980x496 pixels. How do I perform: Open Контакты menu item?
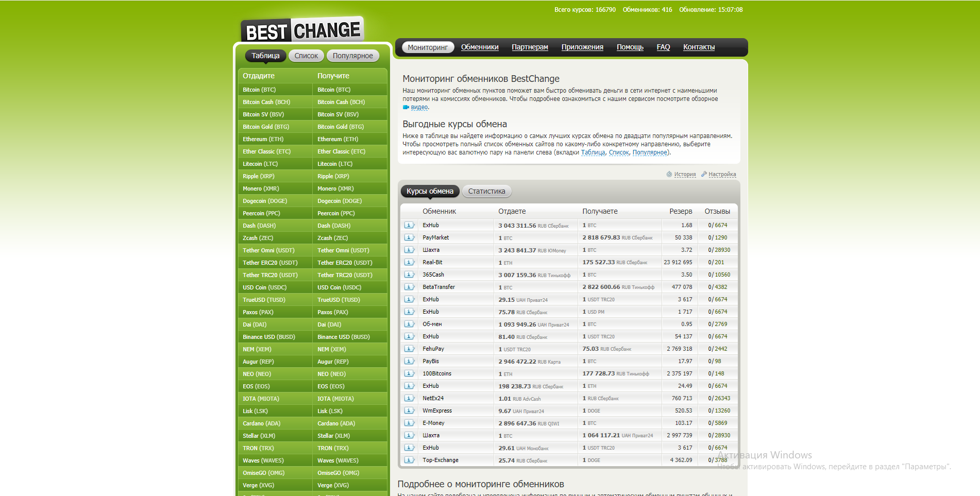coord(699,47)
